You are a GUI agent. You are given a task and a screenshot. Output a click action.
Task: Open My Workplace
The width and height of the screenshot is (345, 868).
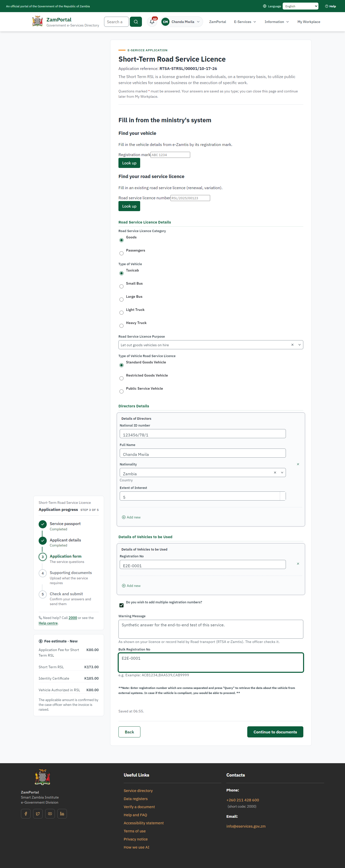(309, 21)
